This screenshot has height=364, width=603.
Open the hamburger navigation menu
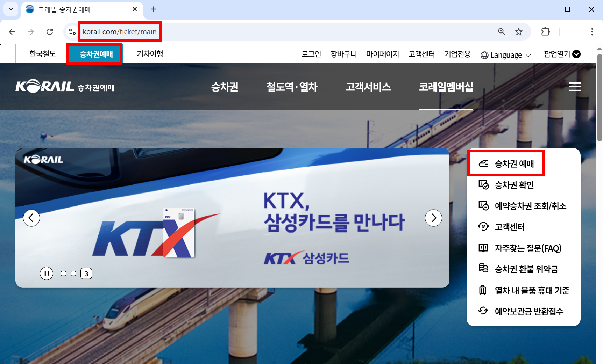pos(574,87)
